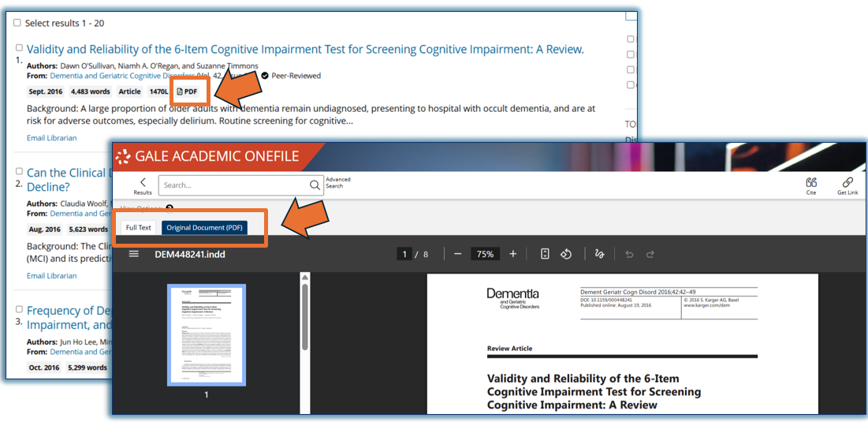Click the Review Article heading in PDF
The image size is (868, 433).
(509, 349)
